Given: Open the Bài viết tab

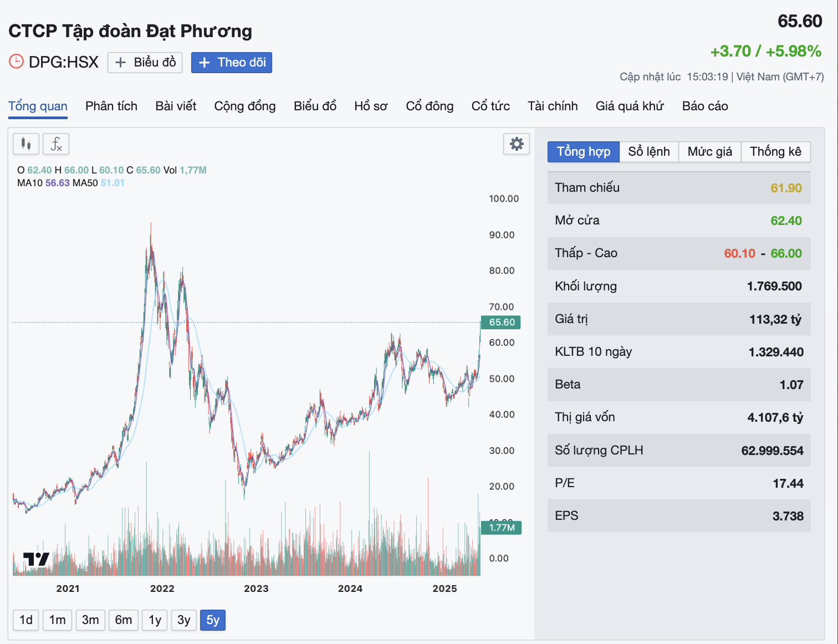Looking at the screenshot, I should (x=176, y=106).
